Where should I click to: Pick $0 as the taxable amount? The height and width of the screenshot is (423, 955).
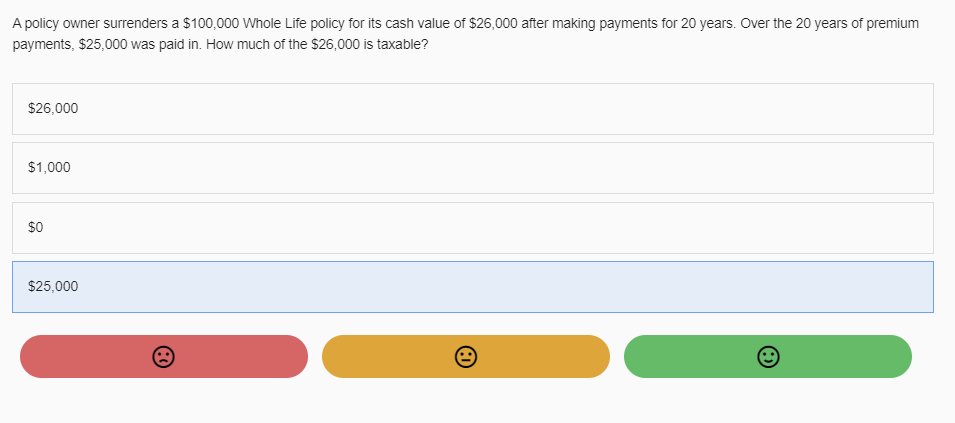472,228
